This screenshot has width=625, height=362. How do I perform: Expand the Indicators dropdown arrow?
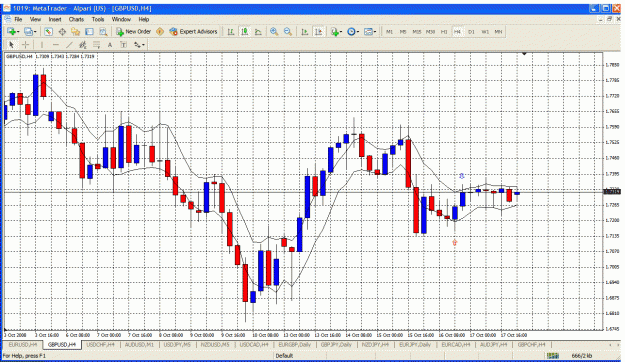point(341,32)
